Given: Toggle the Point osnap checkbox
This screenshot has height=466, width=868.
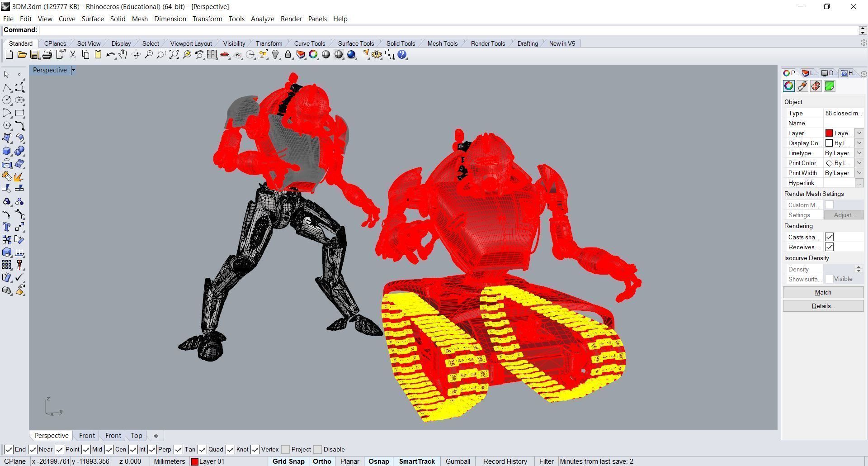Looking at the screenshot, I should (59, 449).
